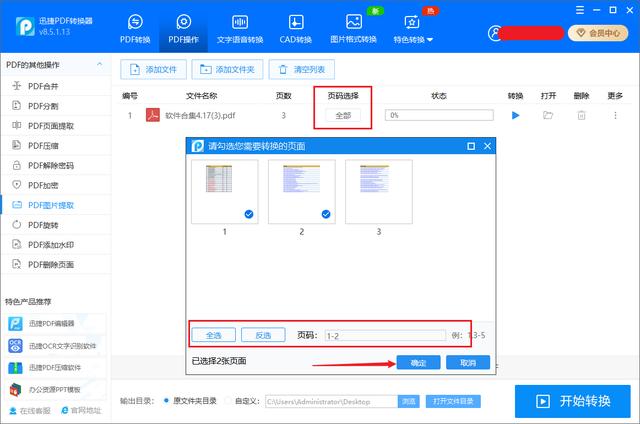Click 全选 button in dialog
Image resolution: width=640 pixels, height=424 pixels.
(x=213, y=335)
